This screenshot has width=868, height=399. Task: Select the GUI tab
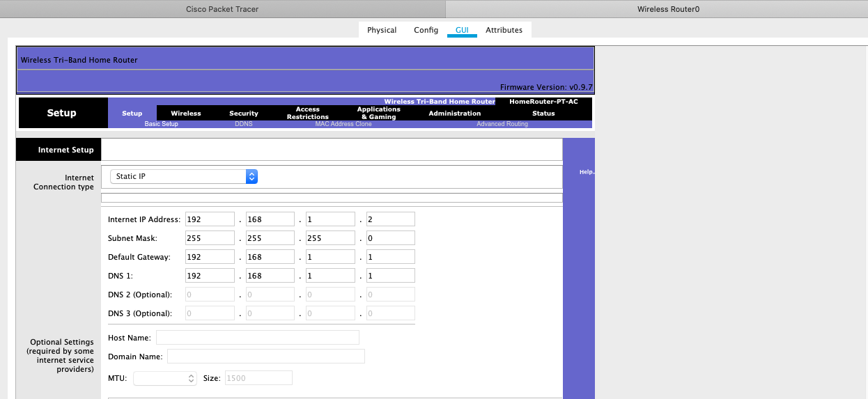462,30
